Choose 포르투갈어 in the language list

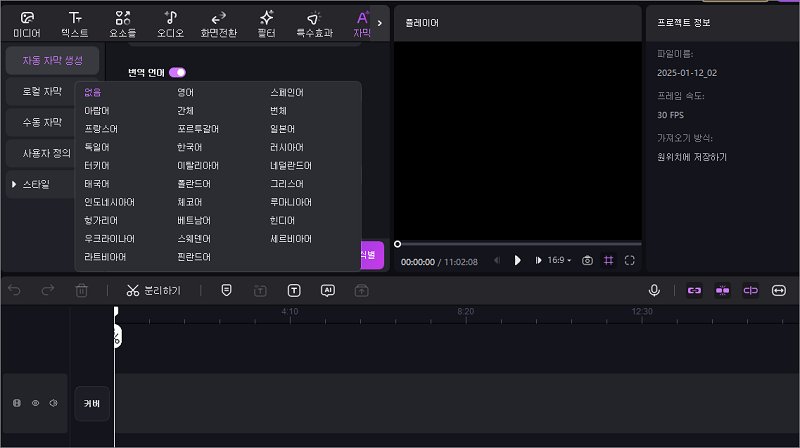197,129
